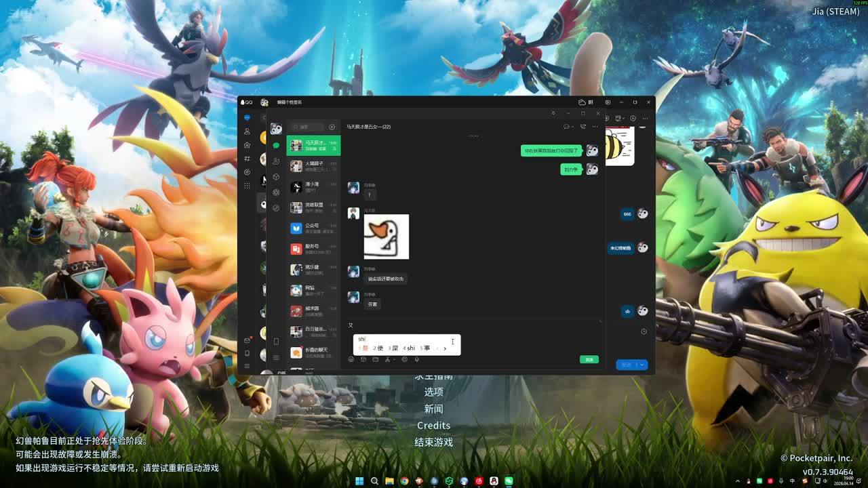Choose candidate 5 事 in IME popup
The width and height of the screenshot is (868, 488).
425,348
